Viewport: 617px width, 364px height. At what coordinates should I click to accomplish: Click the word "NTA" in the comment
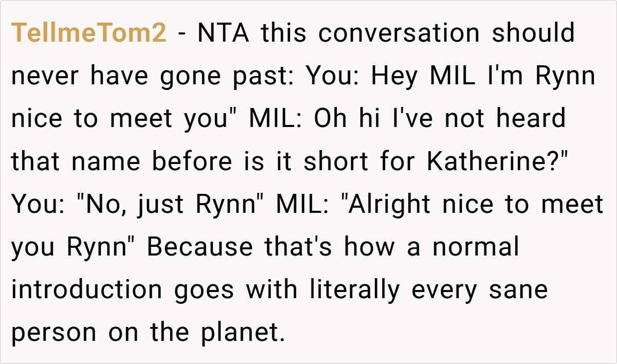tap(222, 34)
